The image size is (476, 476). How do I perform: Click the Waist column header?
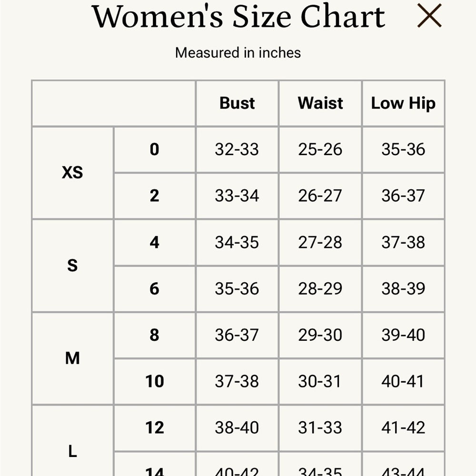(x=320, y=103)
